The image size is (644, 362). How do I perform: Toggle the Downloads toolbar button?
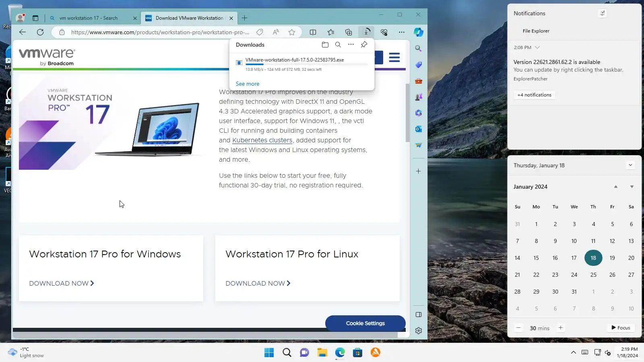coord(367,32)
